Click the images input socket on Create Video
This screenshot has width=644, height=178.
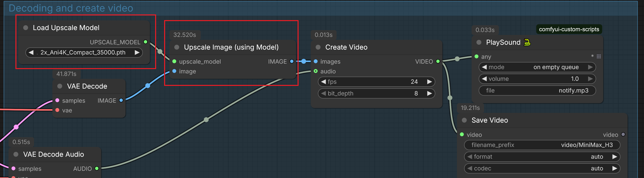tap(316, 61)
